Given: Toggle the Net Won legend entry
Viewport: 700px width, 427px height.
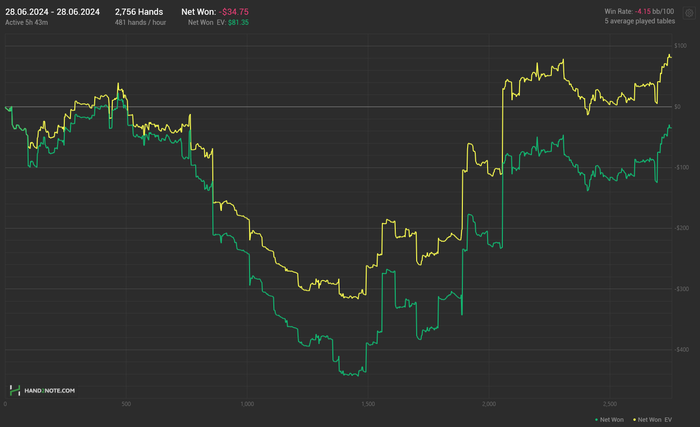Looking at the screenshot, I should tap(611, 418).
